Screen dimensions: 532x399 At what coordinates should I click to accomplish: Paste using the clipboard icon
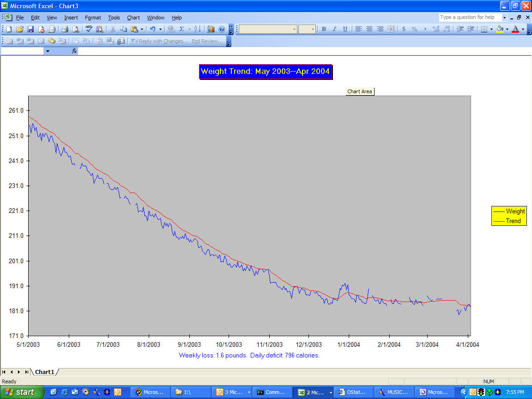(134, 30)
